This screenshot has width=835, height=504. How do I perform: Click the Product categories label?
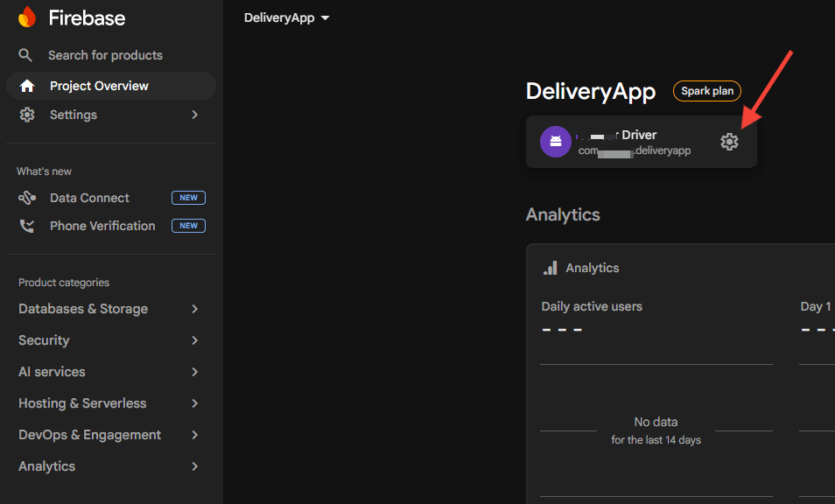(x=64, y=283)
